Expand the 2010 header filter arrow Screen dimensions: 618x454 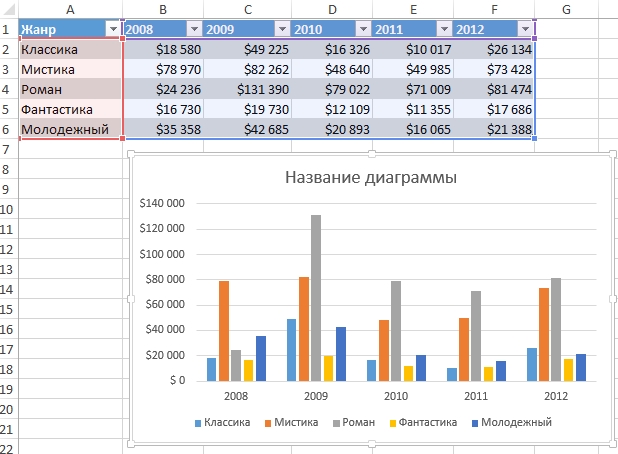[x=360, y=30]
